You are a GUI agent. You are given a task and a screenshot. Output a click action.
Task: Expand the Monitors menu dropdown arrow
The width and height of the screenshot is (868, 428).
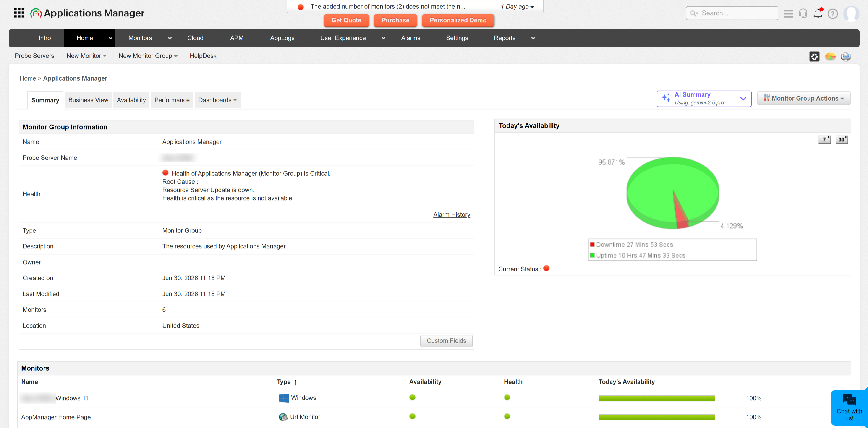(x=170, y=38)
